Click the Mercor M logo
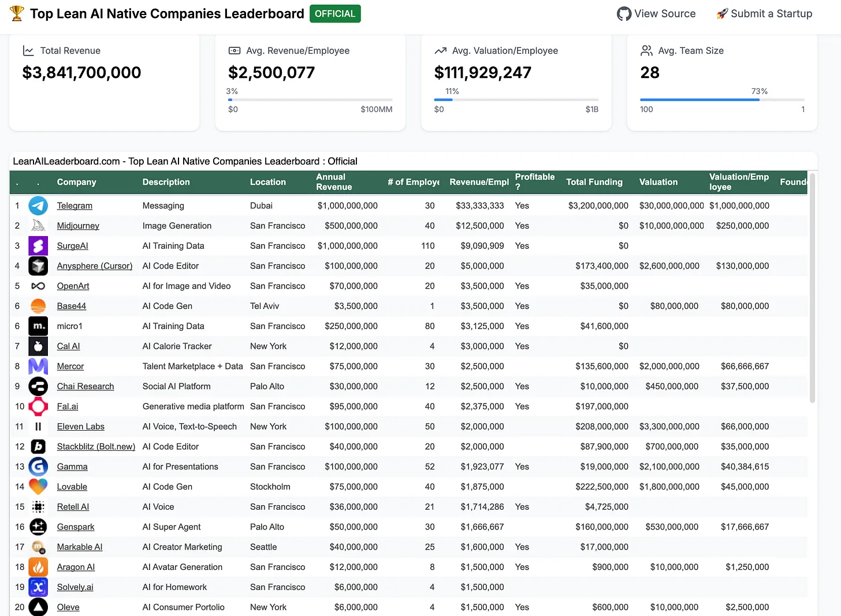This screenshot has width=841, height=616. coord(38,366)
